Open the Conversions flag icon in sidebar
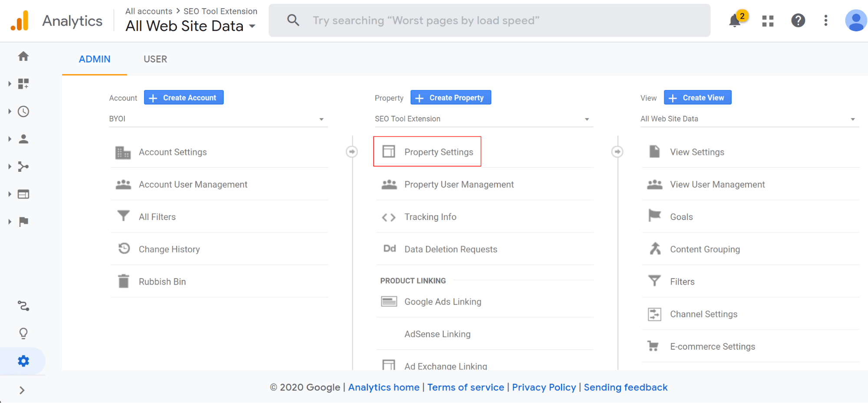868x403 pixels. (23, 222)
